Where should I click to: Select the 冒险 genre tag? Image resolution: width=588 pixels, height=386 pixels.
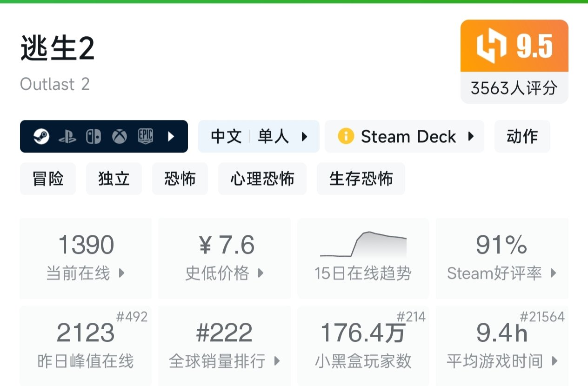click(48, 179)
